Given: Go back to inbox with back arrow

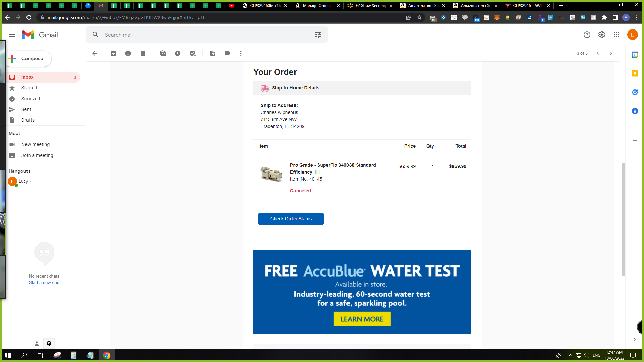Looking at the screenshot, I should point(95,53).
